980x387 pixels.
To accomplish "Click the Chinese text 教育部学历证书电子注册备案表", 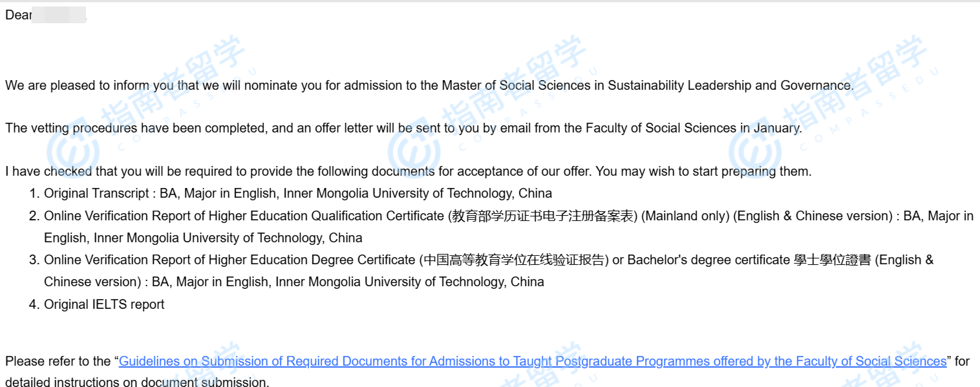I will tap(542, 215).
